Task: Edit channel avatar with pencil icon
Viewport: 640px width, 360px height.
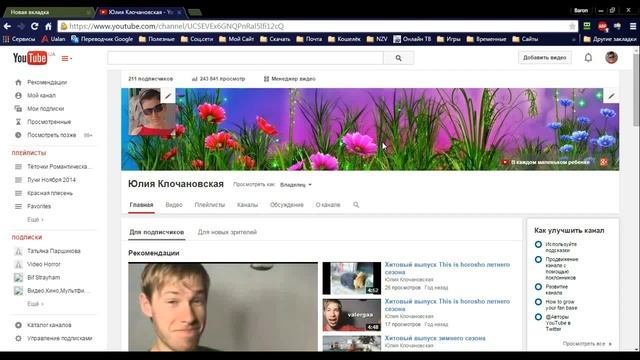Action: (168, 96)
